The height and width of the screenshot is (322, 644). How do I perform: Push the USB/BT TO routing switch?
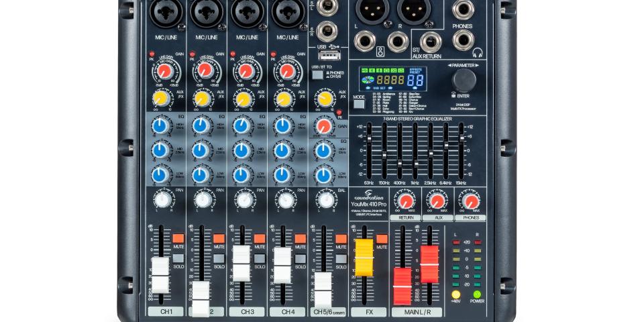point(317,74)
